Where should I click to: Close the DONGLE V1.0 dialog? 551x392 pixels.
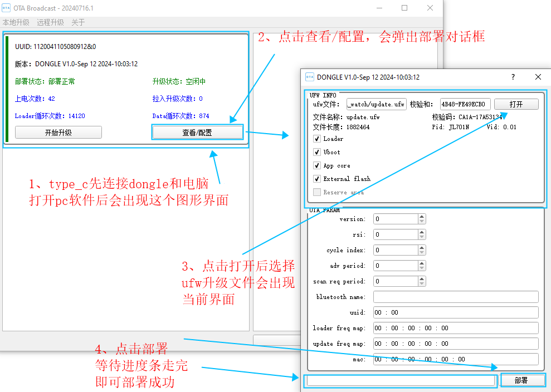538,77
